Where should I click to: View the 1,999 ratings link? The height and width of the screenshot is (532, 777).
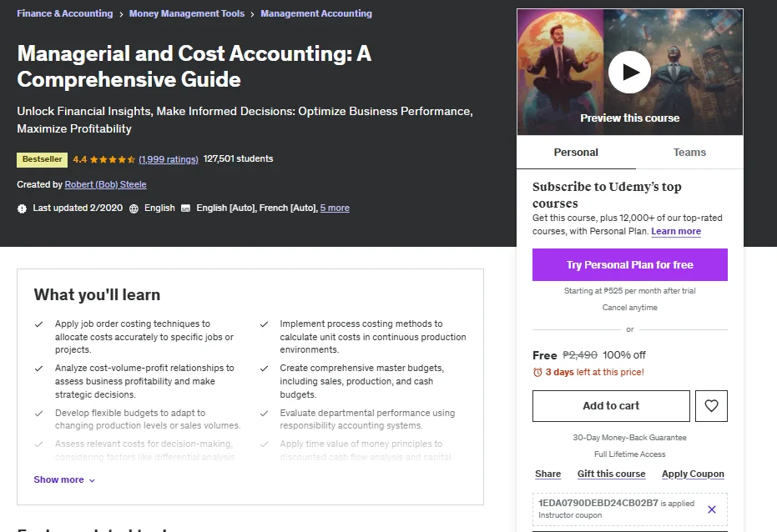169,159
